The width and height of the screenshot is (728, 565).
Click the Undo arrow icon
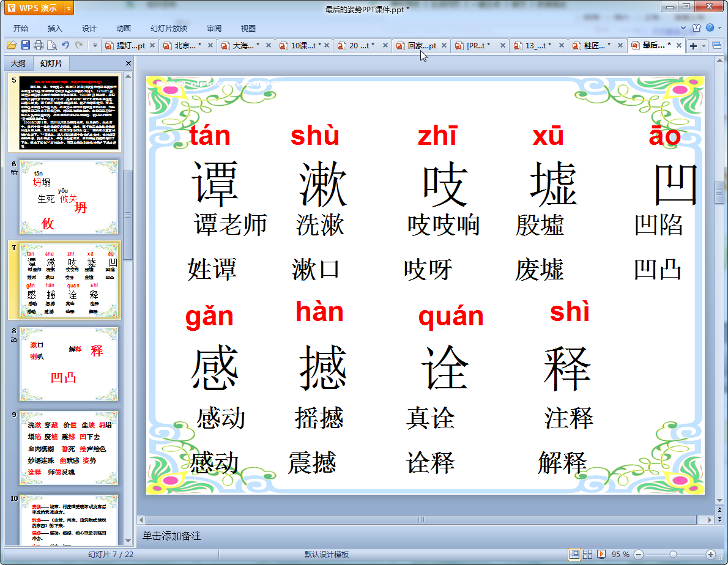[65, 45]
